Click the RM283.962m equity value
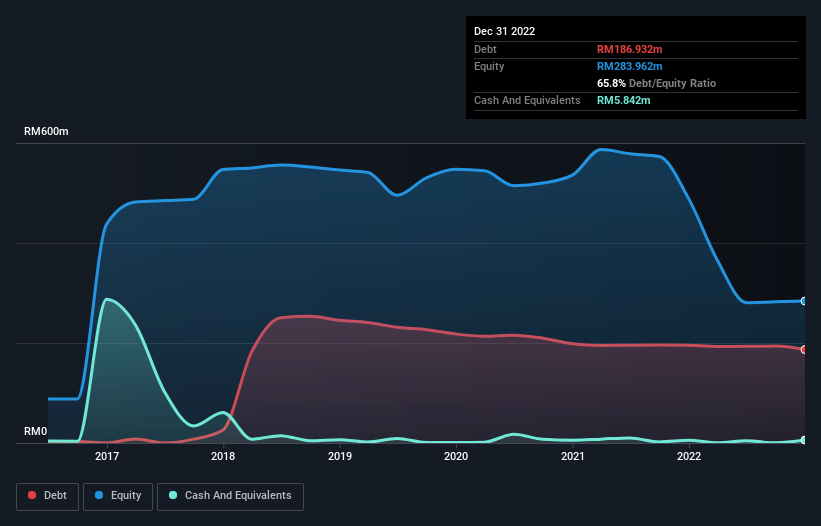Image resolution: width=821 pixels, height=526 pixels. (629, 66)
